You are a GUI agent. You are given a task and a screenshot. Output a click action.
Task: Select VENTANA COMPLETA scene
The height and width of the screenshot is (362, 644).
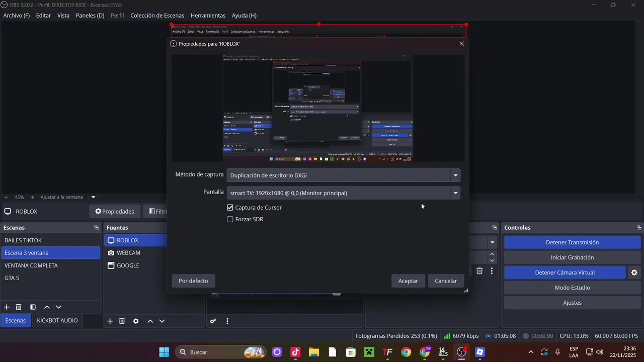(x=50, y=265)
